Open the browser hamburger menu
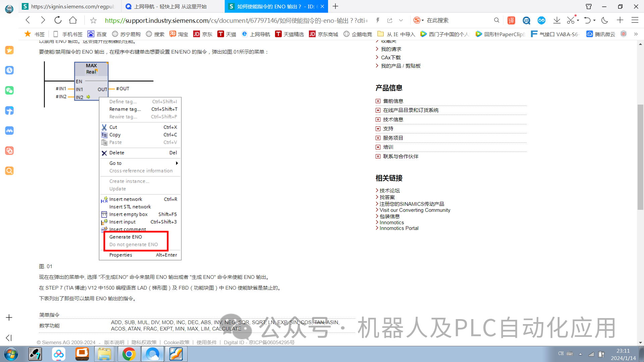The width and height of the screenshot is (644, 362). (x=635, y=20)
